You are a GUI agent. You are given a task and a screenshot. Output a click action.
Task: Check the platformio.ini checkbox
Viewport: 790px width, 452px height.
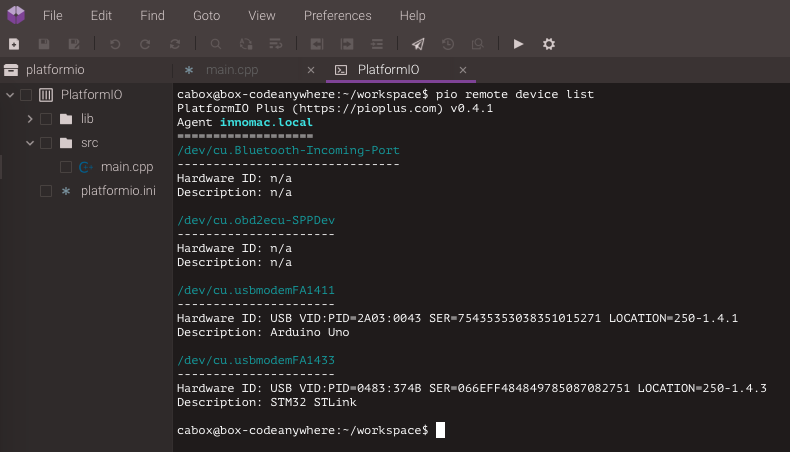point(46,191)
